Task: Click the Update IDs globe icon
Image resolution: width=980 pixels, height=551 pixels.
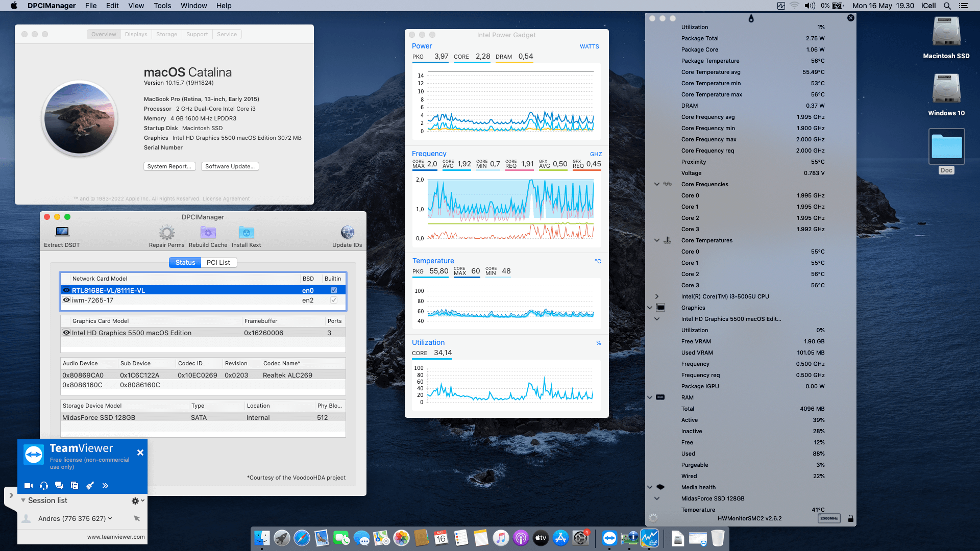Action: pos(347,234)
